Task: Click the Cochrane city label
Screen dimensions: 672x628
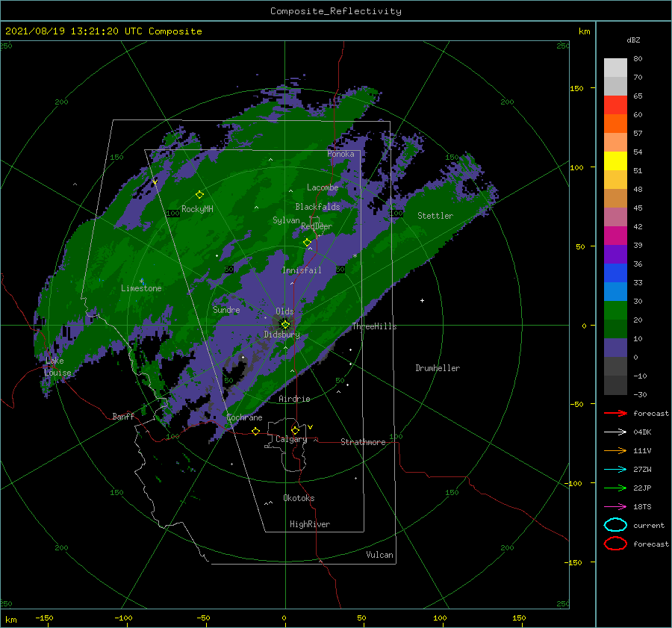Action: pos(244,417)
